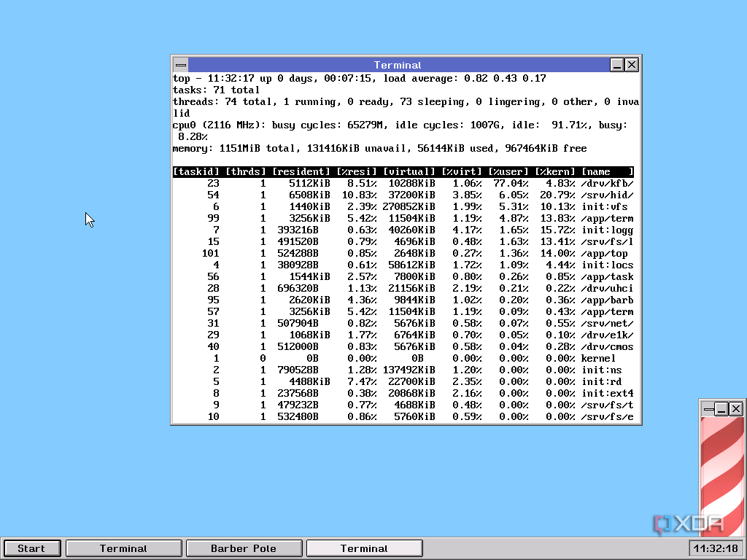The height and width of the screenshot is (560, 747).
Task: Click the Terminal window title bar
Action: point(398,65)
